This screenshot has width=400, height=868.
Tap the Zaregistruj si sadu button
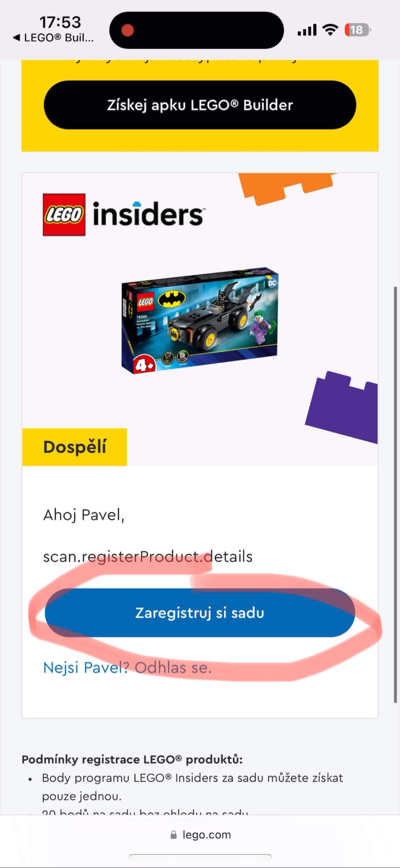200,613
